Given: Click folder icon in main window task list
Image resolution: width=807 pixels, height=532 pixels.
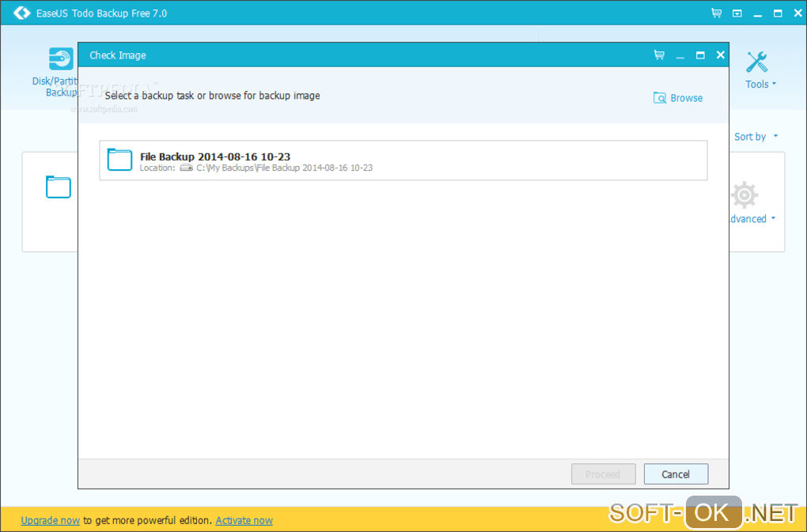Looking at the screenshot, I should pos(59,187).
